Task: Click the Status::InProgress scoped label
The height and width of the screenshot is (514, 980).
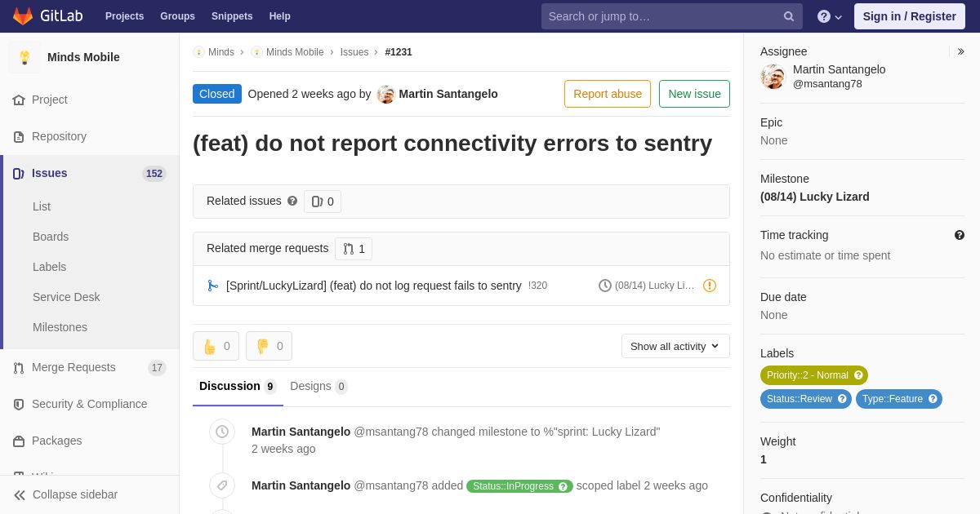Action: pyautogui.click(x=519, y=486)
